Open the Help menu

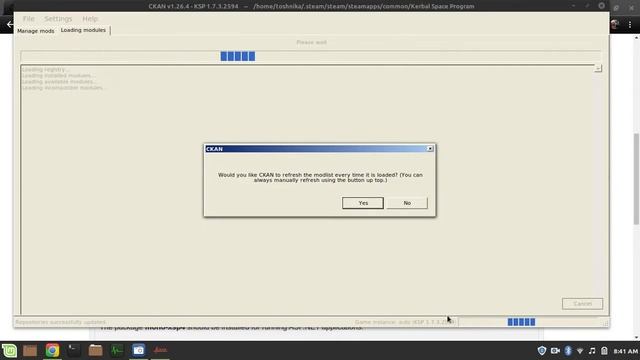(90, 19)
